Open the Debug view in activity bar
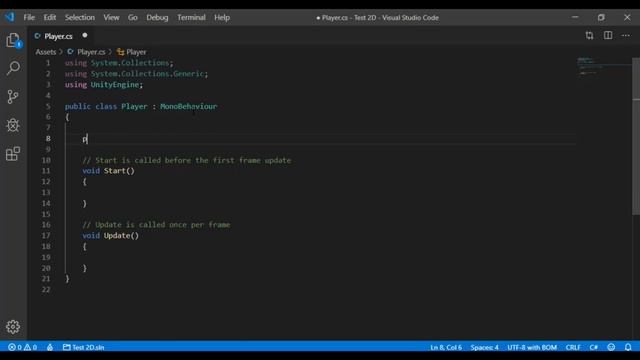640x360 pixels. 13,125
